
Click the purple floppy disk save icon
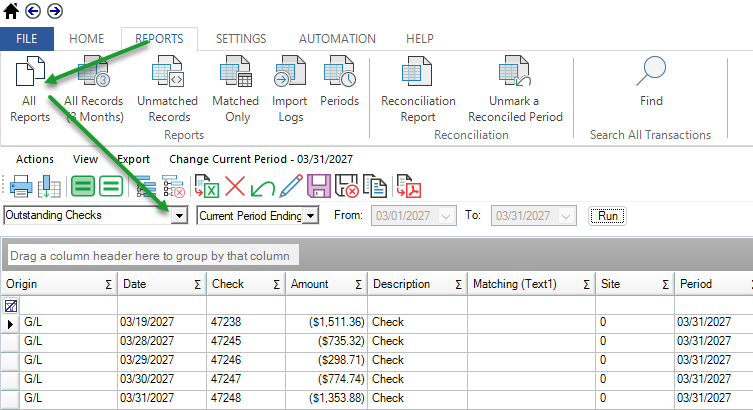pos(319,186)
